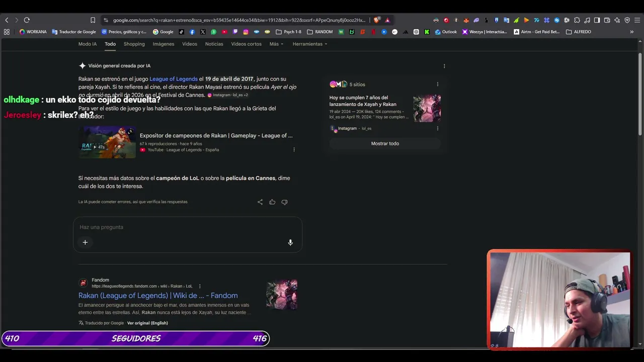Switch to the Noticias tab
Screen dimensions: 644x362
(x=214, y=44)
